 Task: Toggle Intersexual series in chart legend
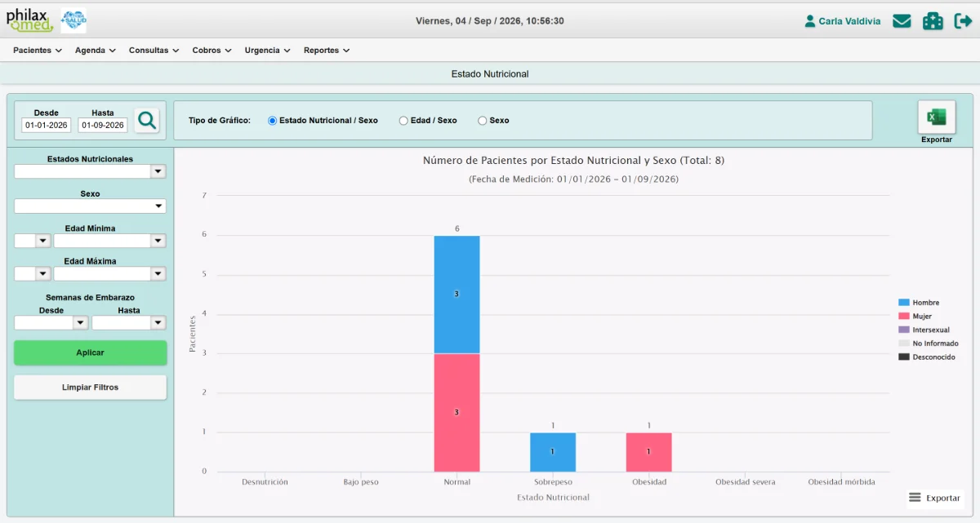[x=924, y=330]
